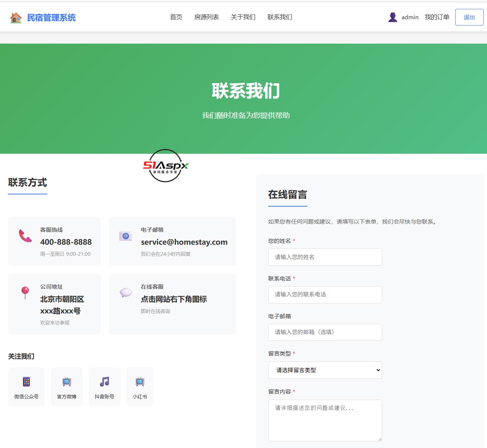This screenshot has height=448, width=487.
Task: Click the admin username link
Action: tap(410, 17)
